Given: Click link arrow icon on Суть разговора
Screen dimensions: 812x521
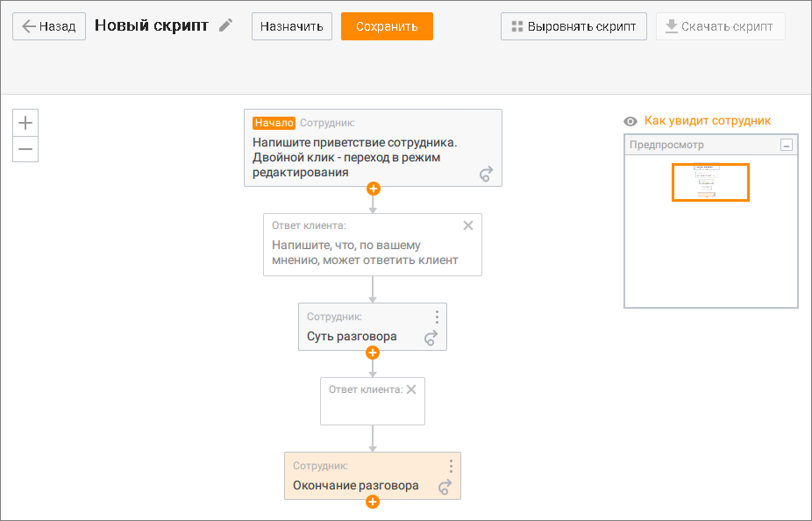Looking at the screenshot, I should tap(431, 338).
